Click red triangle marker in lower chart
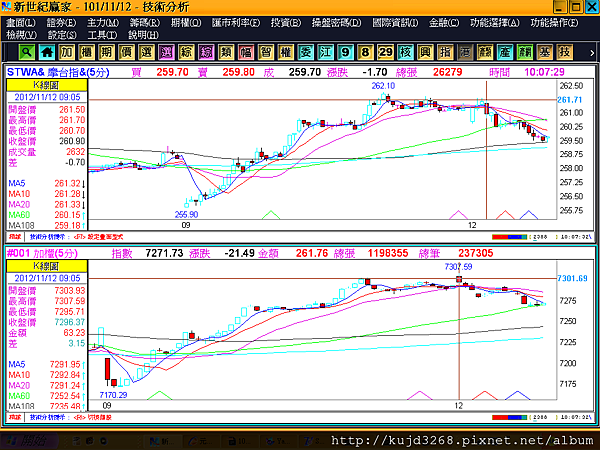Viewport: 600px width, 450px height. coord(485,395)
